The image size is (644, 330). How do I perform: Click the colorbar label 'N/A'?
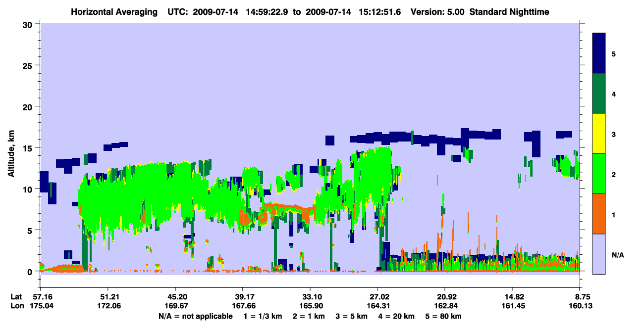point(617,255)
